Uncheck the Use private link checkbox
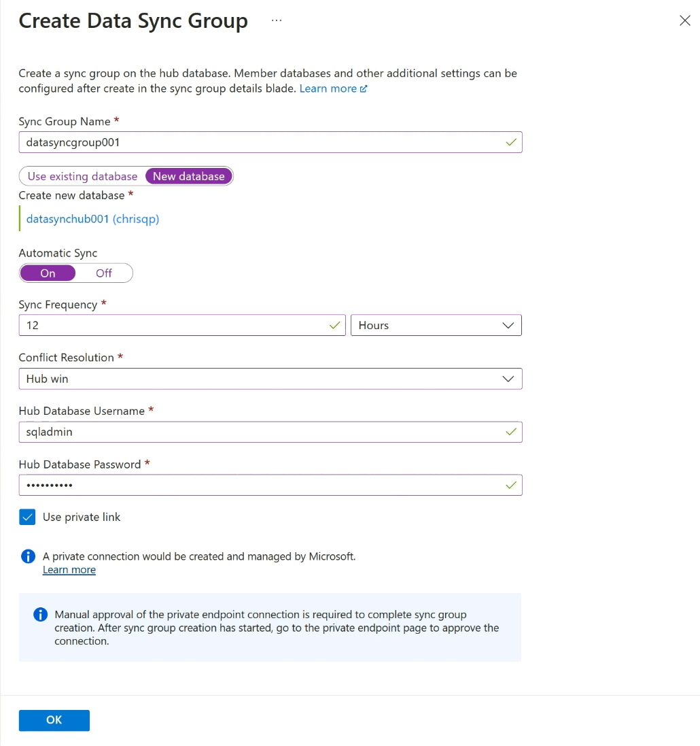This screenshot has width=700, height=746. pos(27,517)
